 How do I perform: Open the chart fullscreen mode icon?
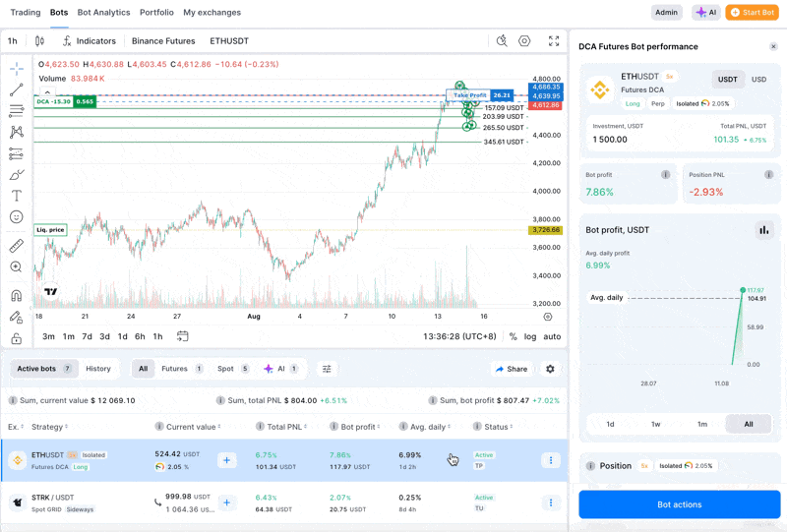tap(554, 41)
